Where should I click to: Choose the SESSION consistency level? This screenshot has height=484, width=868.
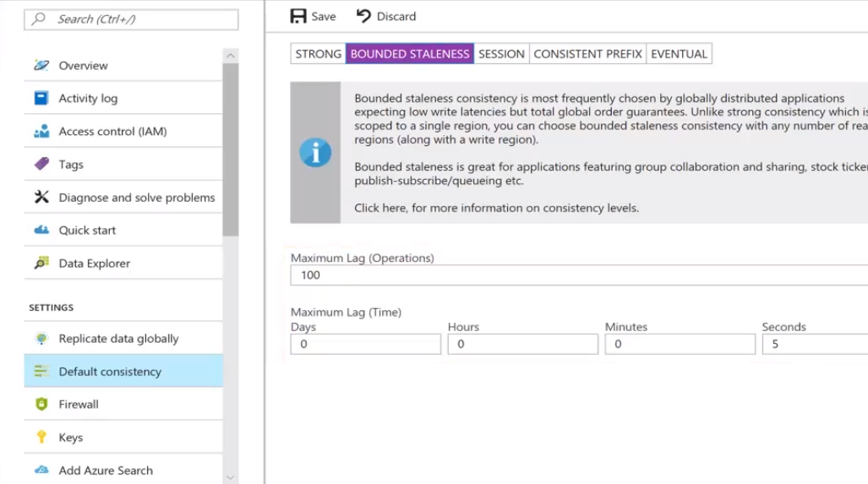click(501, 54)
